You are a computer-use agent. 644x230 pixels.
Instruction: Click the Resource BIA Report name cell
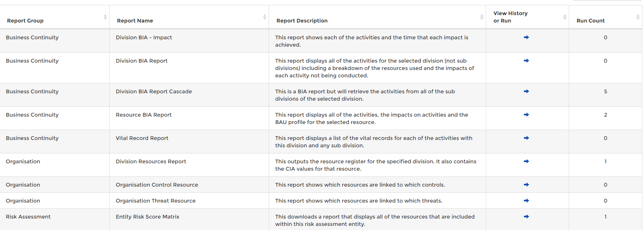click(x=144, y=115)
